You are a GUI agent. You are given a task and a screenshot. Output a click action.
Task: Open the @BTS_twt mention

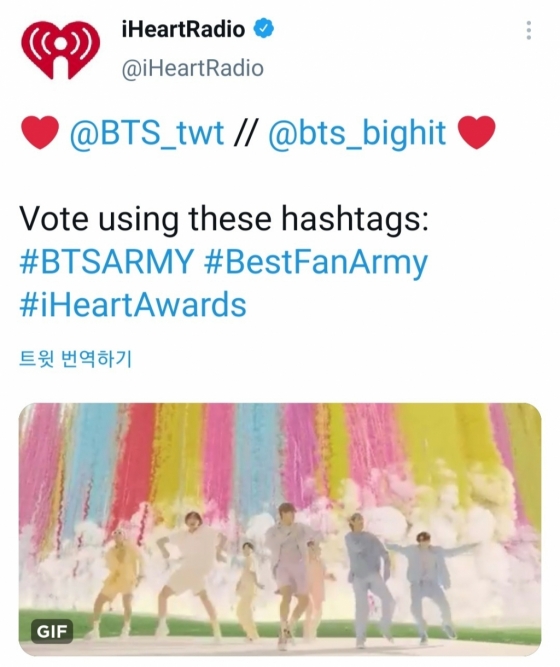(147, 134)
